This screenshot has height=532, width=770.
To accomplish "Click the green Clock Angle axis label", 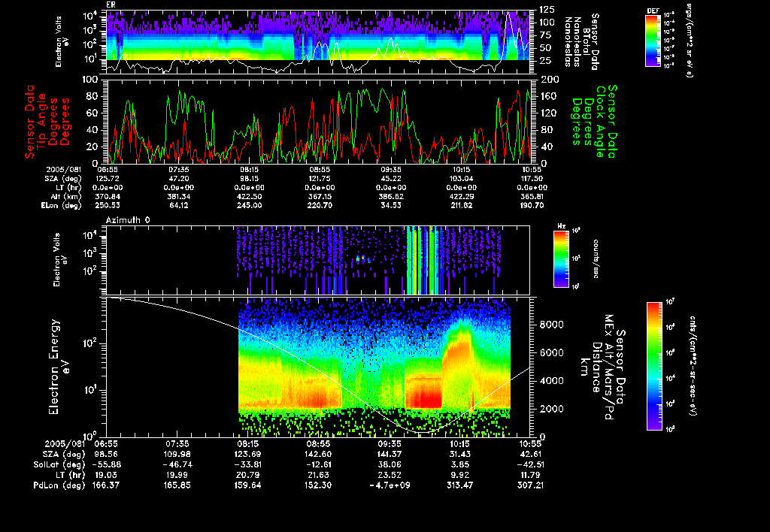I will pyautogui.click(x=594, y=121).
